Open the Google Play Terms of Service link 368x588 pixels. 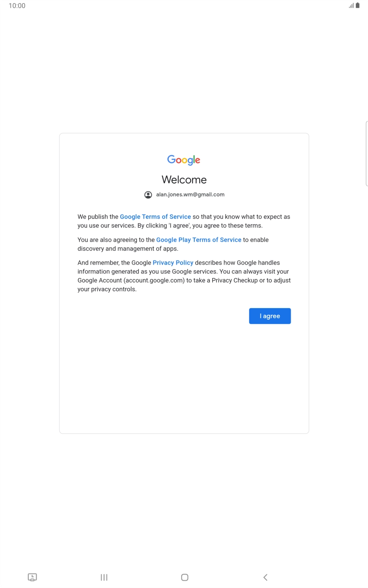[x=199, y=240]
